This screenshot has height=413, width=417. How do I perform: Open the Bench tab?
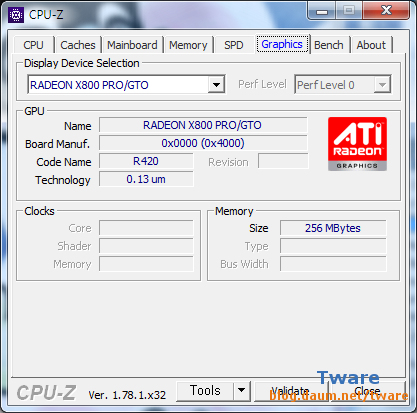pyautogui.click(x=329, y=45)
